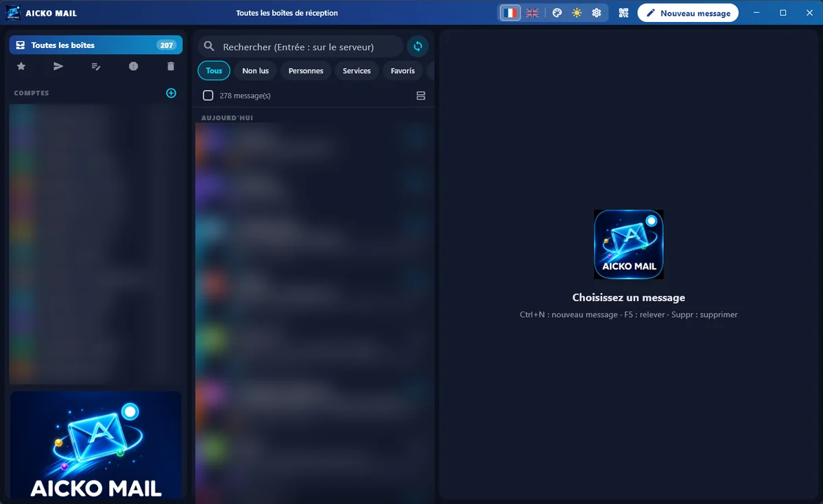Click the AICKO MAIL sidebar banner
This screenshot has height=504, width=823.
coord(96,445)
